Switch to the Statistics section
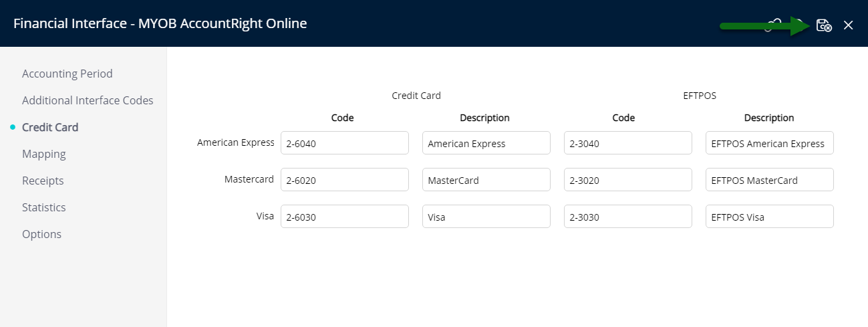 coord(44,207)
